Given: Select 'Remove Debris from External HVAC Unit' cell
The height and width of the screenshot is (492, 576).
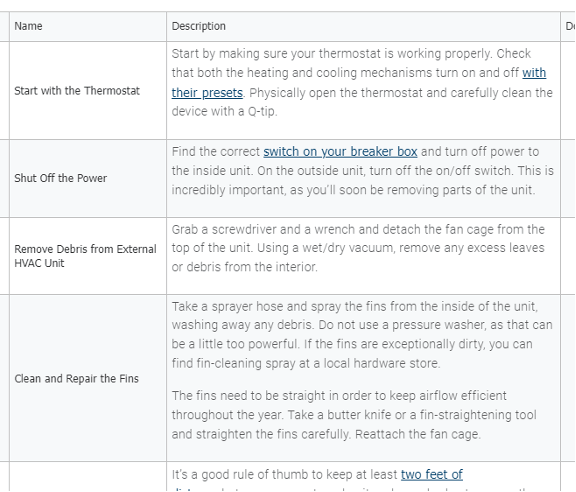Looking at the screenshot, I should point(88,256).
